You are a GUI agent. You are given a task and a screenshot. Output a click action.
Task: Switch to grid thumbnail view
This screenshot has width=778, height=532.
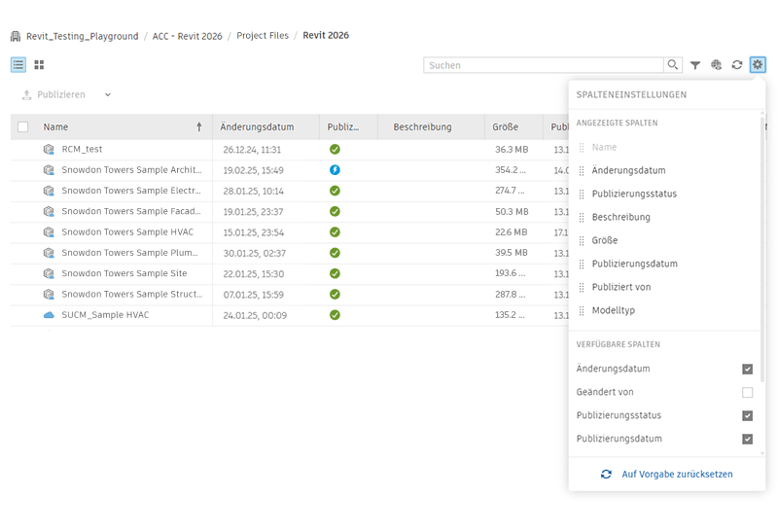pyautogui.click(x=39, y=64)
